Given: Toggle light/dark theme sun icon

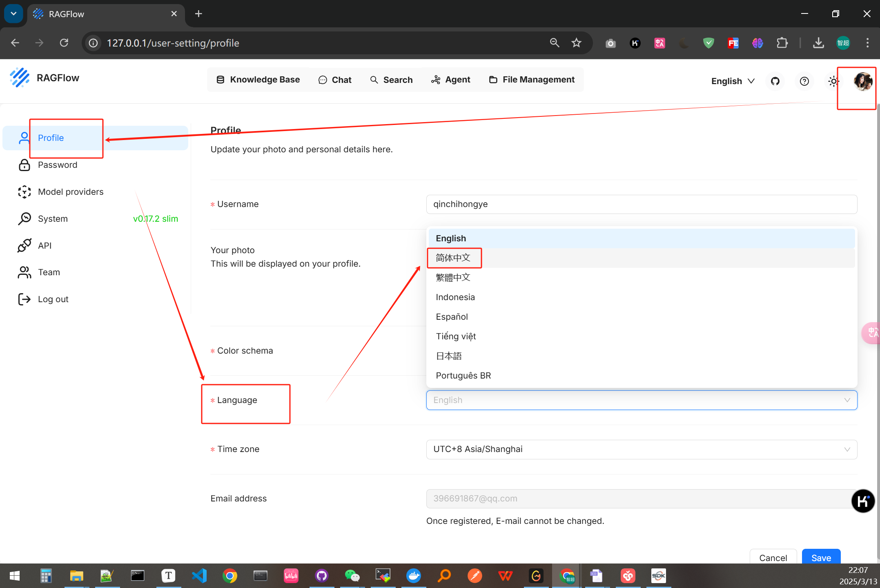Looking at the screenshot, I should [x=833, y=81].
